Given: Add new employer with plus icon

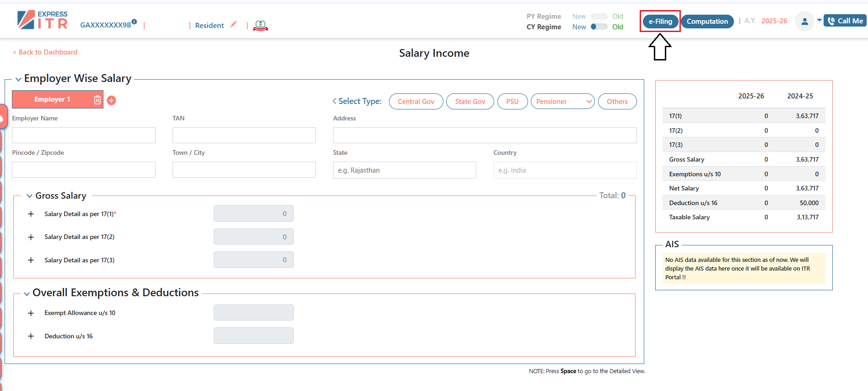Looking at the screenshot, I should click(112, 100).
